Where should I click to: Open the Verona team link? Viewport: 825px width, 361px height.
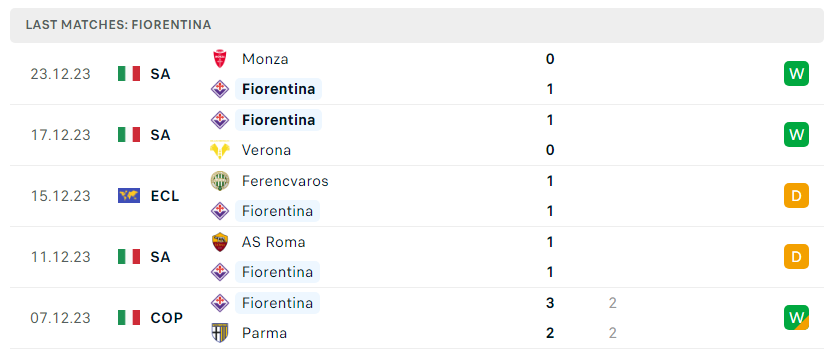tap(266, 151)
